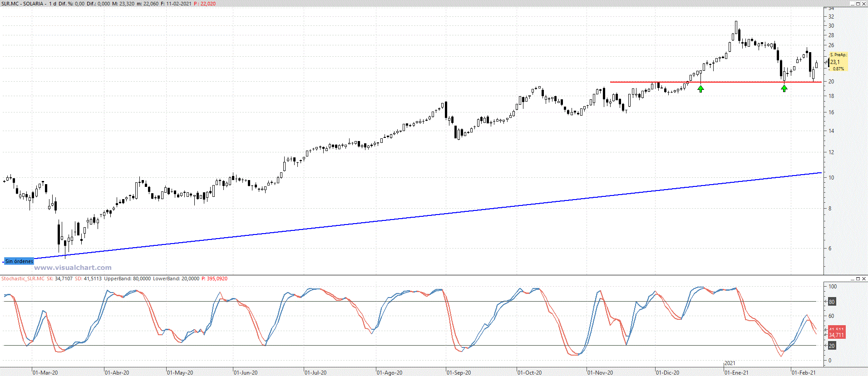The width and height of the screenshot is (868, 376).
Task: Click the '1 d' timeframe text in header
Action: (x=53, y=4)
